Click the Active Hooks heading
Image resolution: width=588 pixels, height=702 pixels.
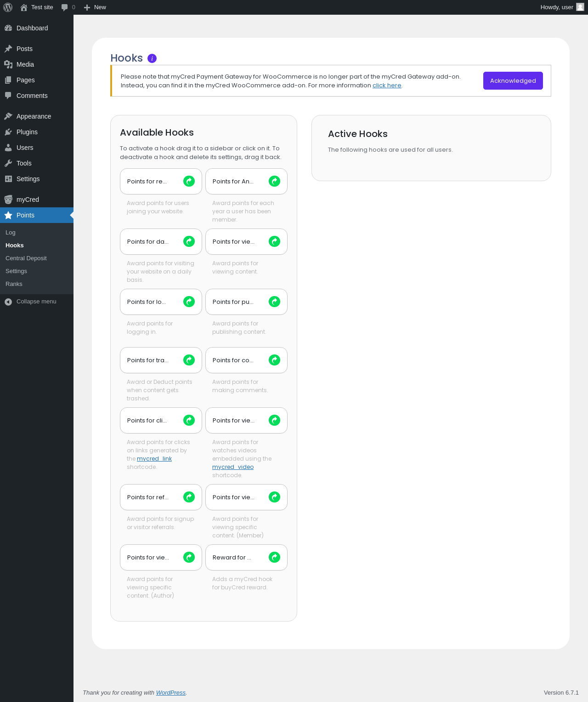(x=358, y=134)
